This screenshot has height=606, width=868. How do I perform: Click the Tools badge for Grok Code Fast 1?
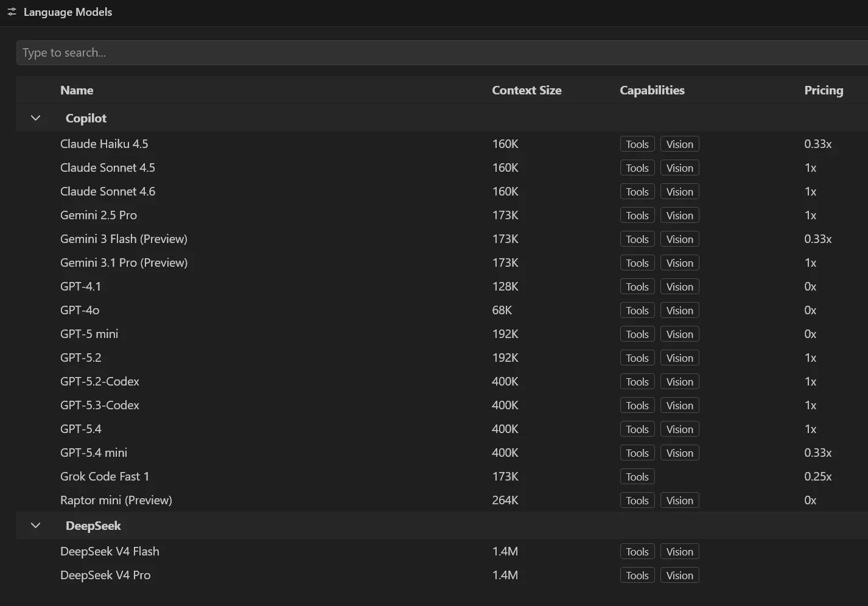pyautogui.click(x=637, y=477)
